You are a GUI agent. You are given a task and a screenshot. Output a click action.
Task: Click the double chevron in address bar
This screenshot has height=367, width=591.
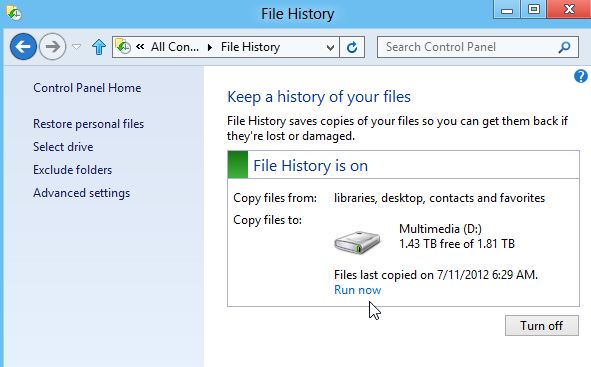tap(140, 47)
